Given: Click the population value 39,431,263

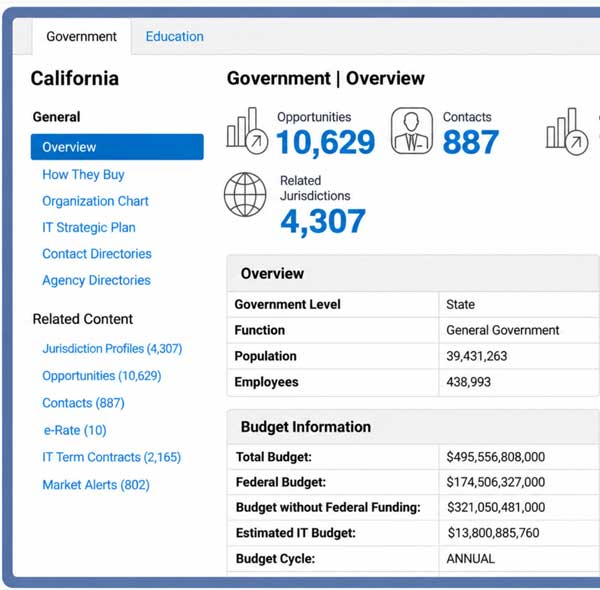Looking at the screenshot, I should [x=476, y=356].
